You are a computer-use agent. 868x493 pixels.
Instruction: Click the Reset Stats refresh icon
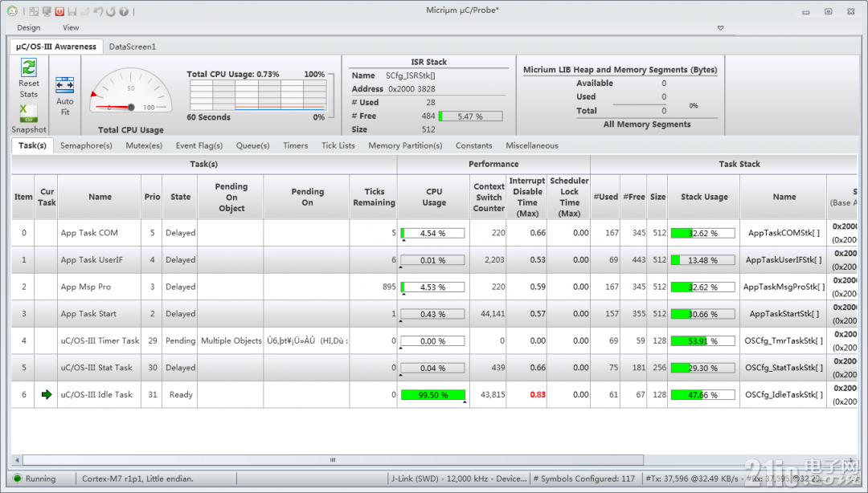(x=29, y=67)
